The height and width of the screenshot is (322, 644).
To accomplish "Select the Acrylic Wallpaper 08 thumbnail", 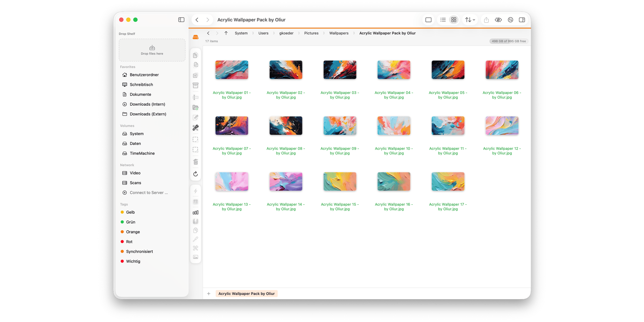I will coord(286,126).
